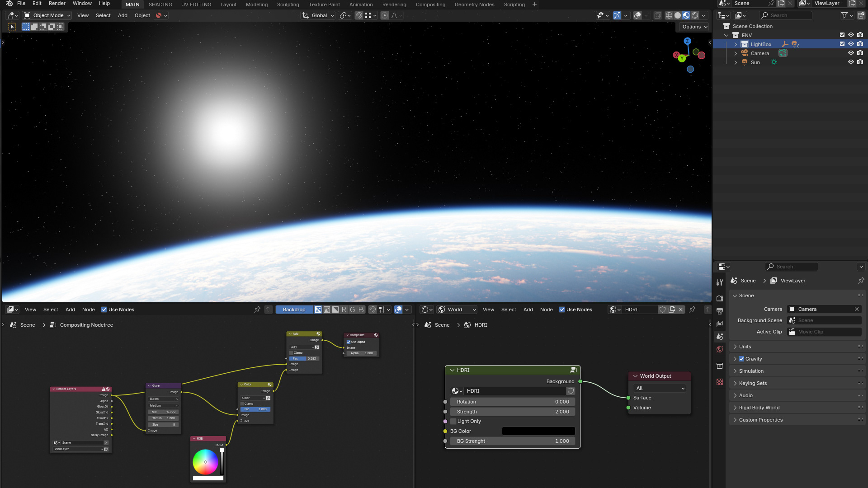Viewport: 868px width, 488px height.
Task: Clear the scene Camera field
Action: pos(856,309)
